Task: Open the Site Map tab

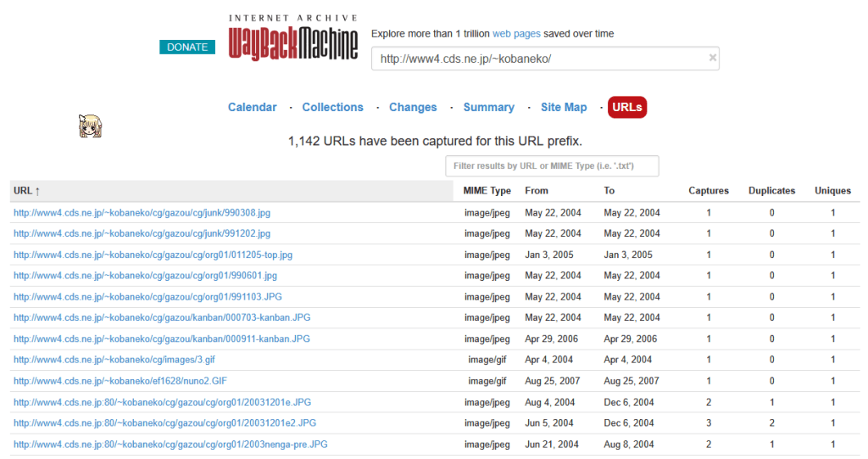Action: pyautogui.click(x=564, y=108)
